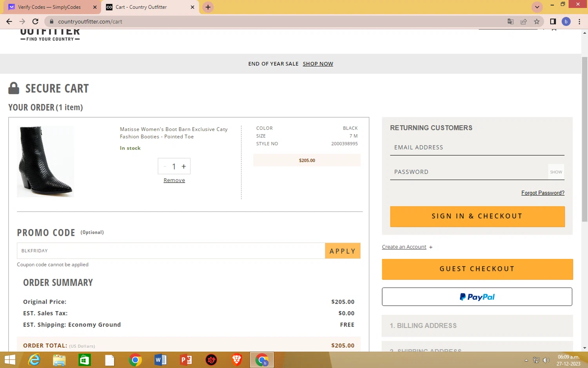This screenshot has width=588, height=368.
Task: Open the Chrome profile avatar
Action: (566, 22)
